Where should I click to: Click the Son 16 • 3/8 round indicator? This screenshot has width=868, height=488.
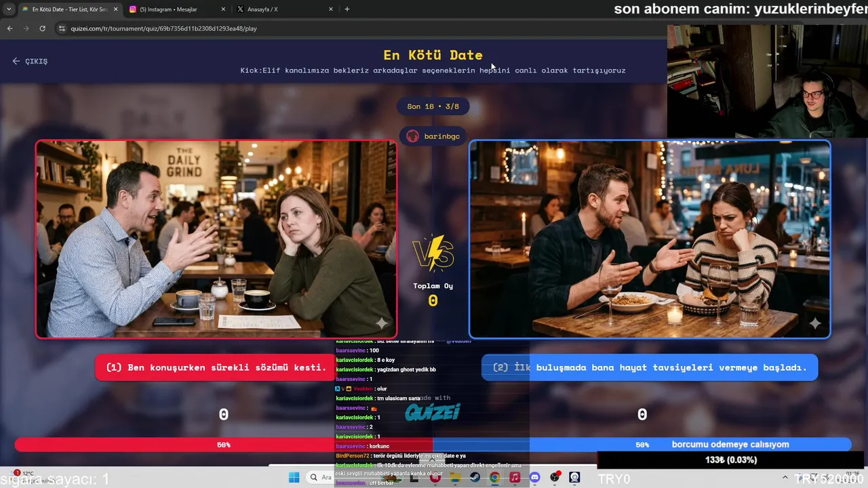[433, 106]
